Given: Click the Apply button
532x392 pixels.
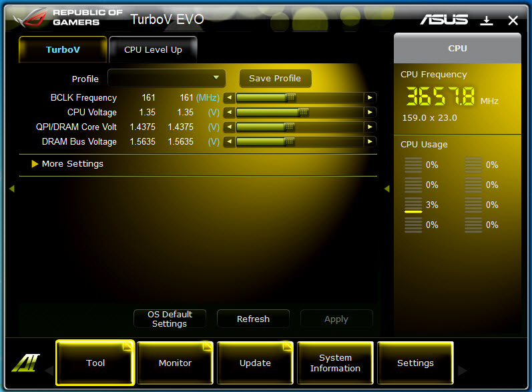Looking at the screenshot, I should point(336,319).
